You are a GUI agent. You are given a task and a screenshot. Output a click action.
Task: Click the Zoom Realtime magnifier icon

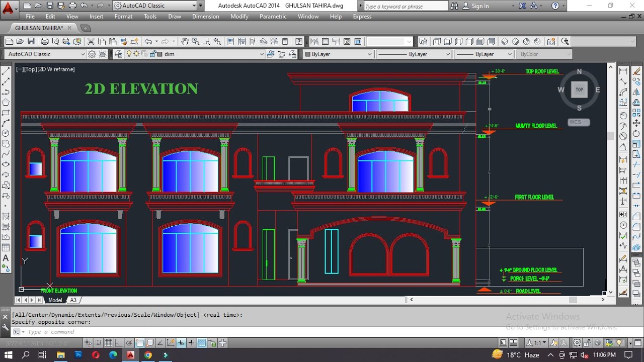pyautogui.click(x=195, y=41)
